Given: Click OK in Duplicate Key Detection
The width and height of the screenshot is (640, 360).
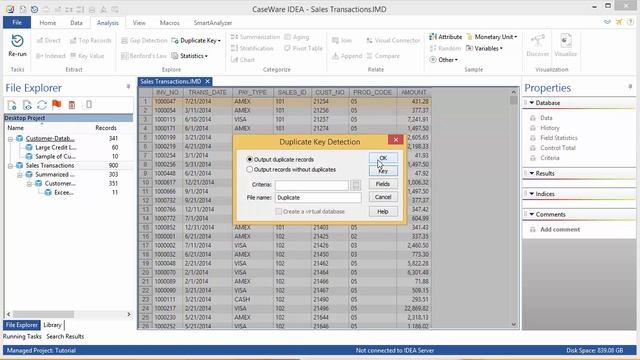Looking at the screenshot, I should click(x=383, y=158).
